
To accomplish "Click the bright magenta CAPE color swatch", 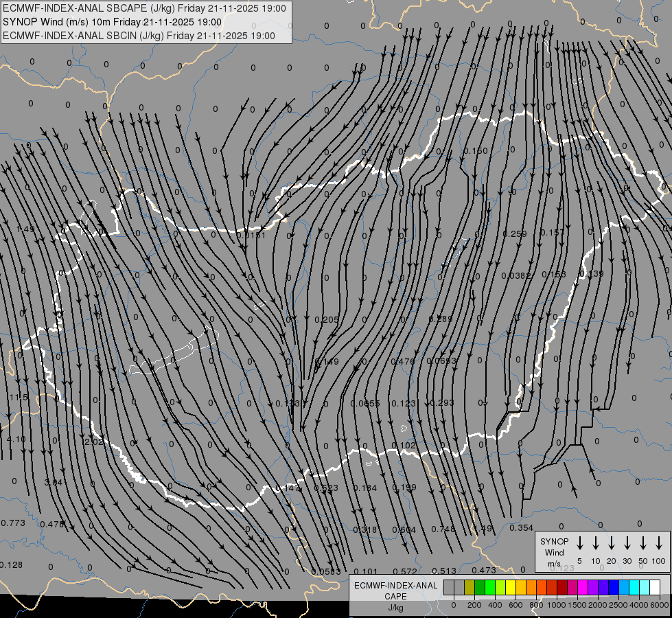I will (x=583, y=588).
